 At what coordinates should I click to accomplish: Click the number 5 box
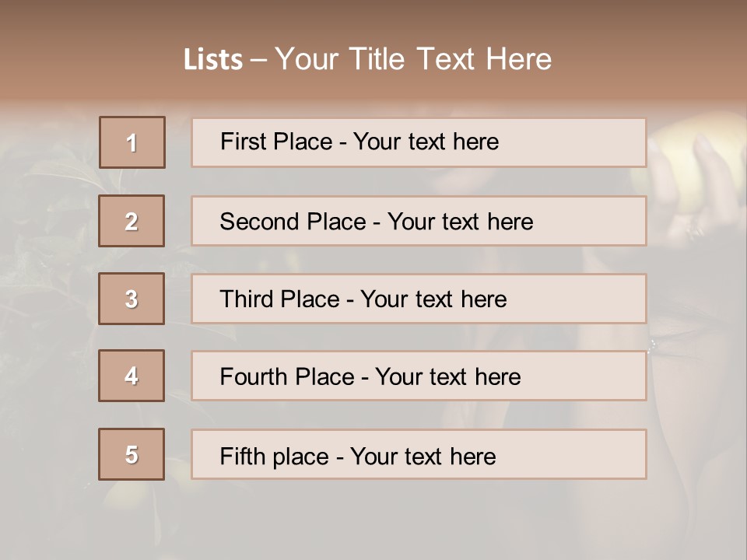(x=132, y=454)
